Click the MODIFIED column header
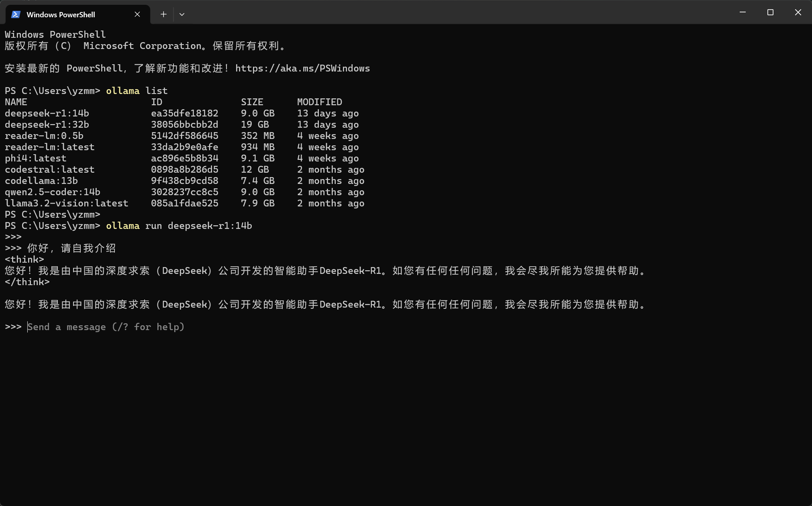 [320, 102]
